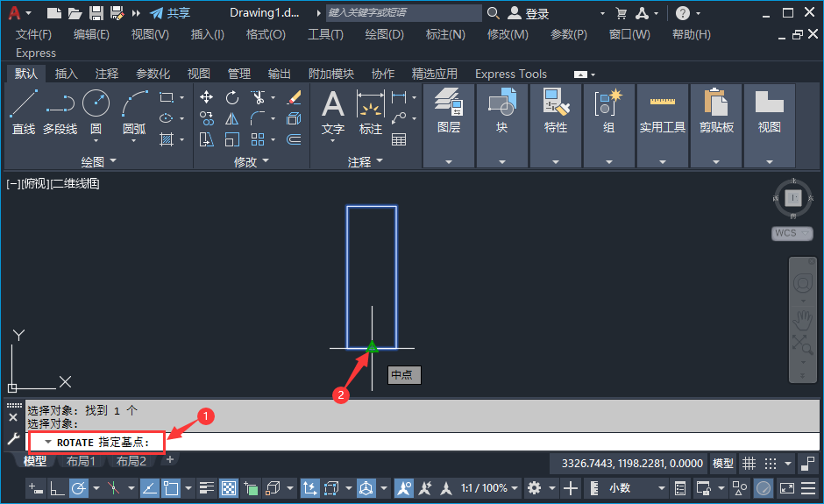Screen dimensions: 824x504
Task: Click the Rotate tool in Modify panel
Action: [x=231, y=97]
